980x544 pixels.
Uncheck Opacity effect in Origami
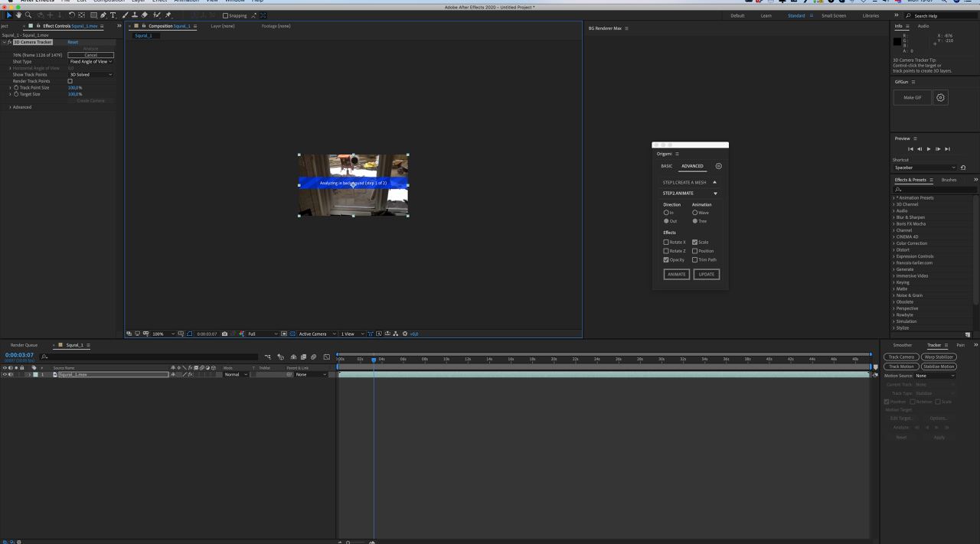point(666,259)
